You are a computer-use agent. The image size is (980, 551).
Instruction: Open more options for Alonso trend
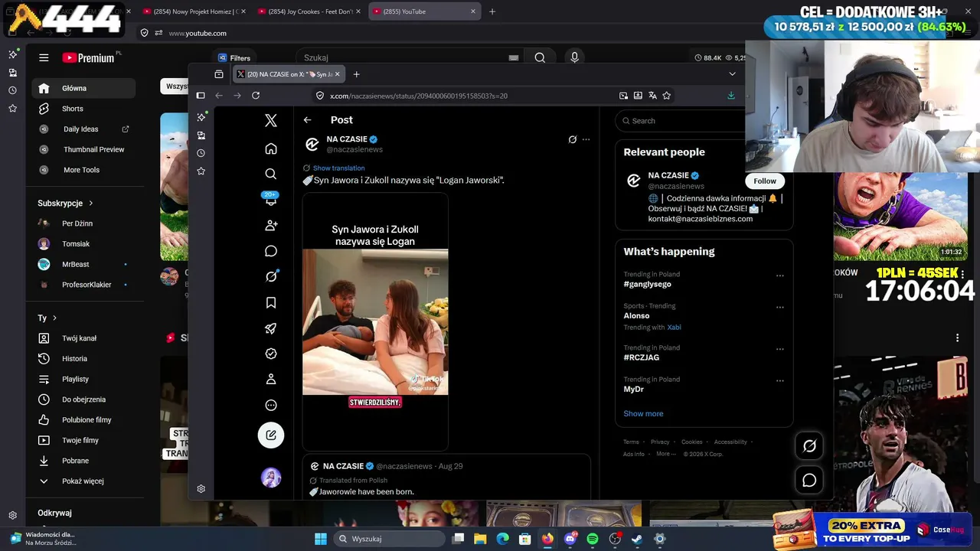click(x=780, y=307)
